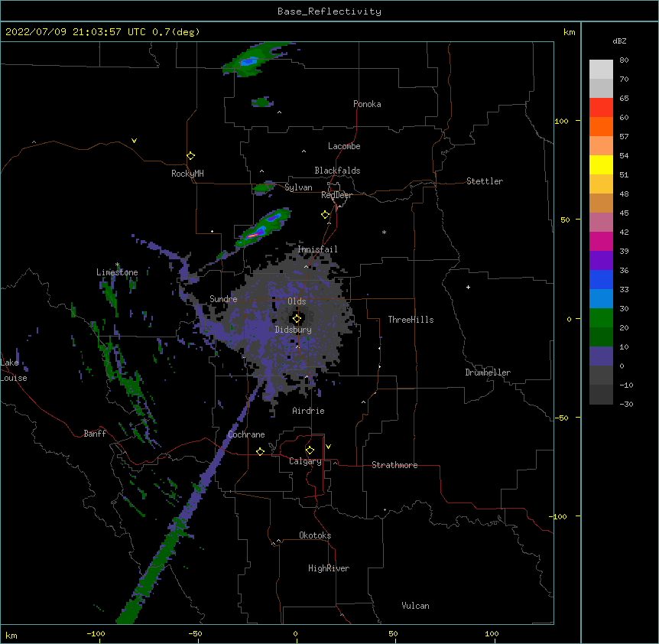Click the Innisfail label
Screen dimensions: 659x644
[x=317, y=249]
